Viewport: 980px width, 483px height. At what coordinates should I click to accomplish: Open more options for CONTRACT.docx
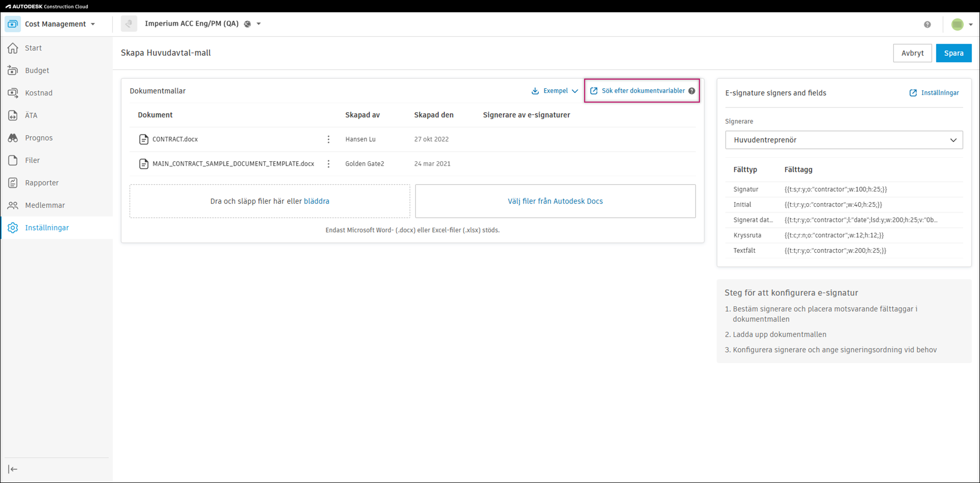[x=328, y=139]
